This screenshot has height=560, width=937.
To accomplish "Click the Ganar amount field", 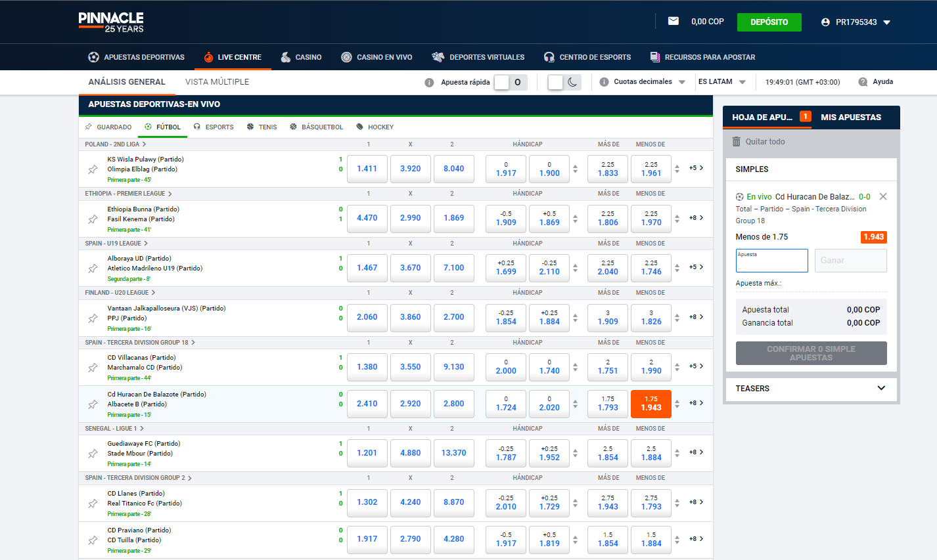I will click(x=851, y=261).
